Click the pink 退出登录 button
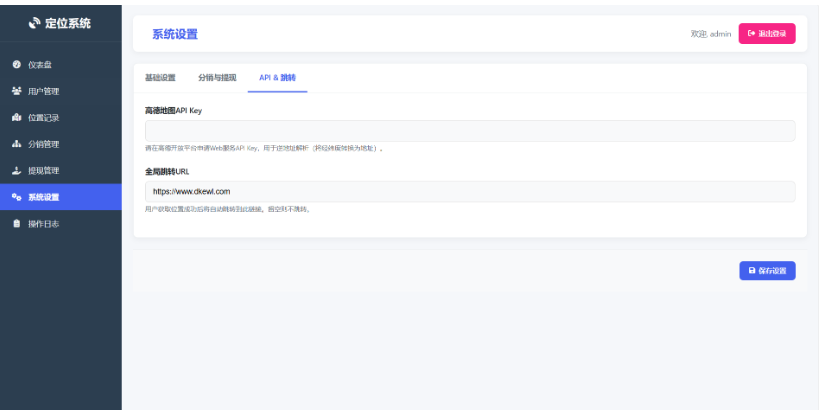825x410 pixels. 767,34
